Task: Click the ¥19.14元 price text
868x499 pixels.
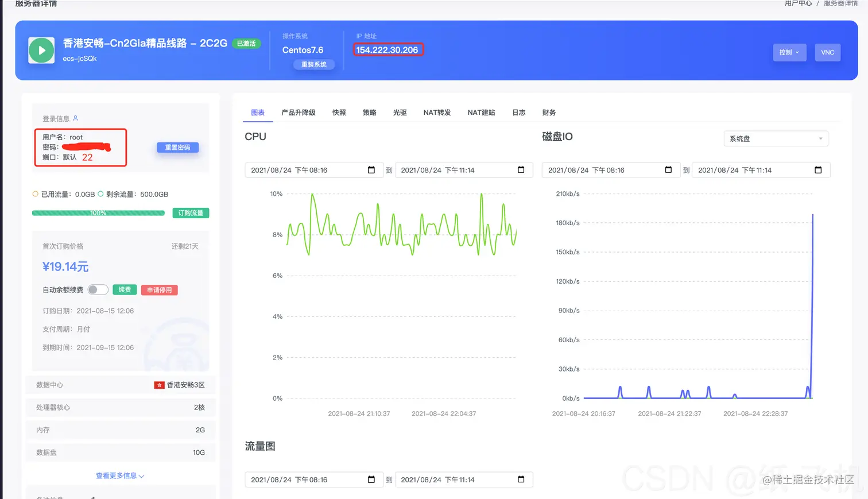Action: click(65, 266)
